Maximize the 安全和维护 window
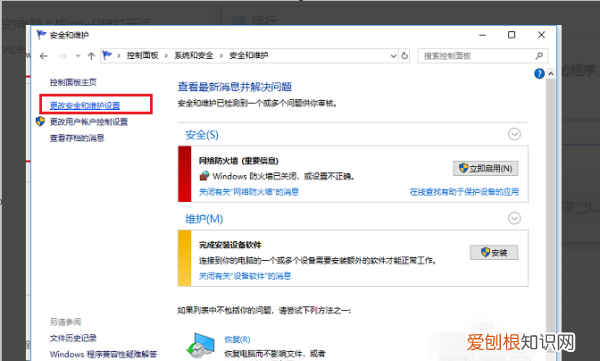 511,35
